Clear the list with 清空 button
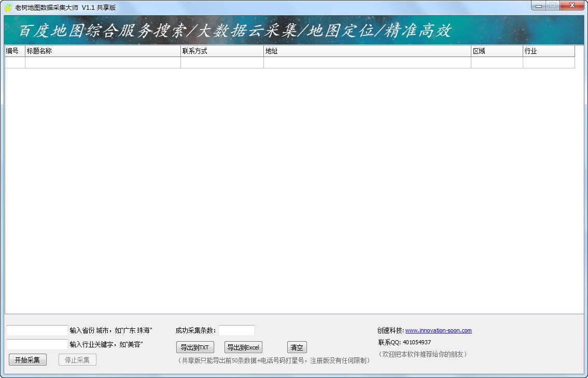The height and width of the screenshot is (378, 588). pyautogui.click(x=297, y=347)
